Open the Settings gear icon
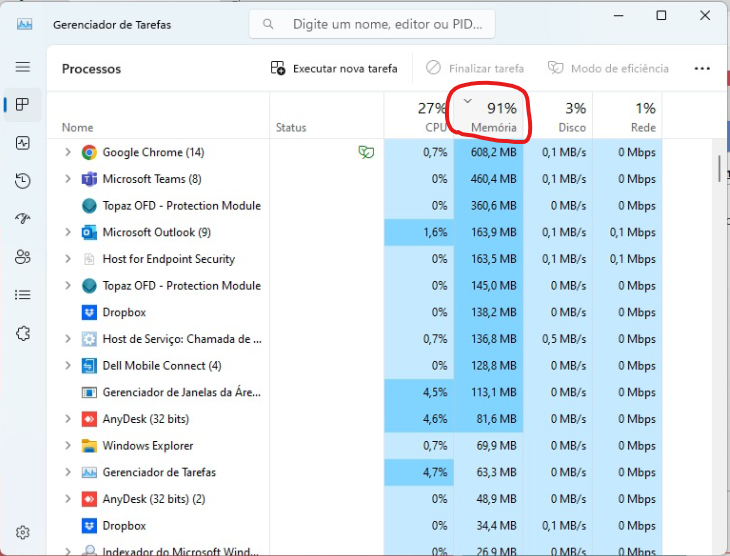Screen dimensions: 730x556 click(22, 532)
